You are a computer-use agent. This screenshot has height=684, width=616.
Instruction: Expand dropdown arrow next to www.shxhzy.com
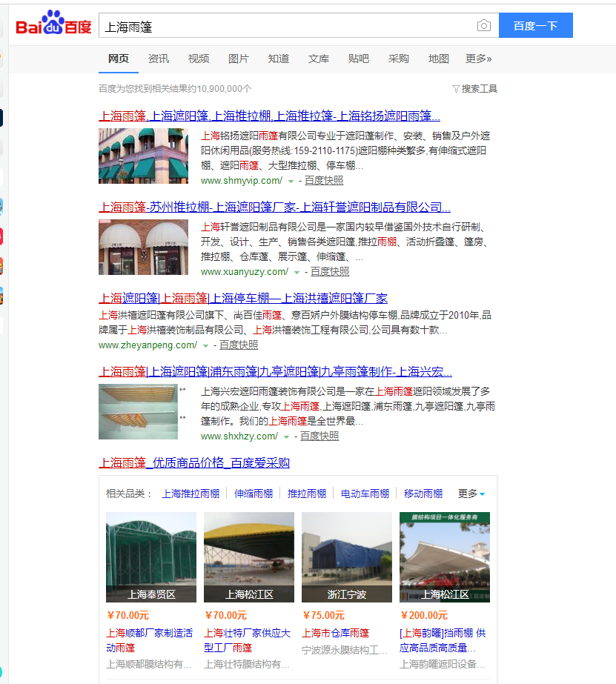[x=287, y=437]
